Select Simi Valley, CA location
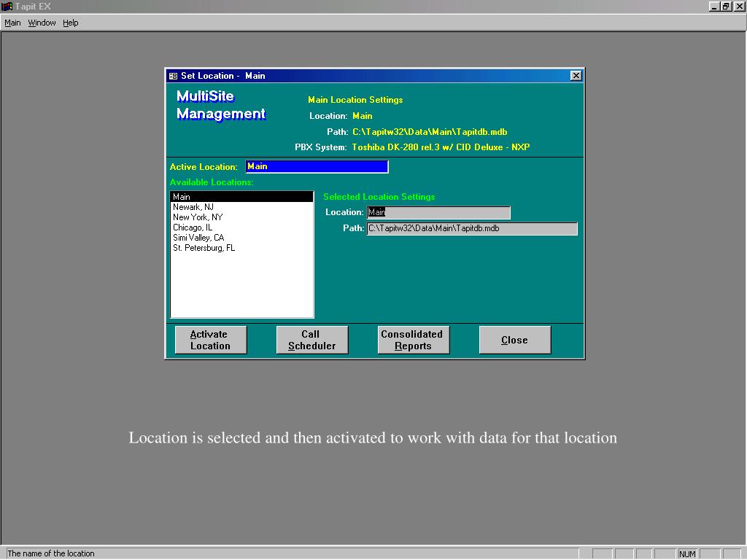Screen dimensions: 747x560 (x=241, y=238)
